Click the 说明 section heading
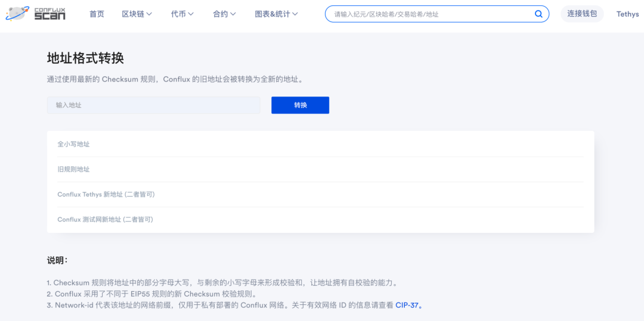This screenshot has width=644, height=321. click(x=57, y=260)
